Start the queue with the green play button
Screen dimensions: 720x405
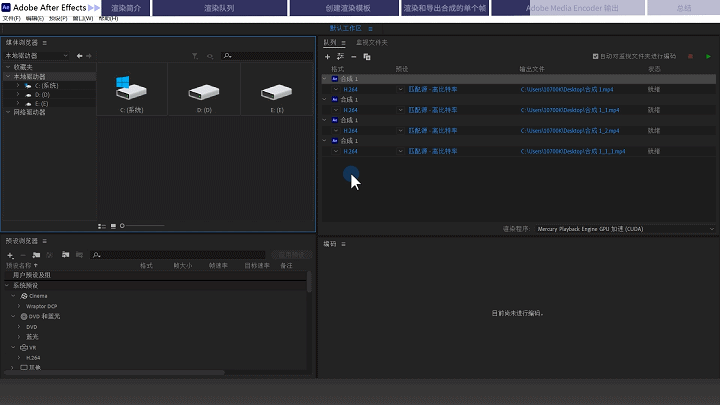pyautogui.click(x=708, y=56)
